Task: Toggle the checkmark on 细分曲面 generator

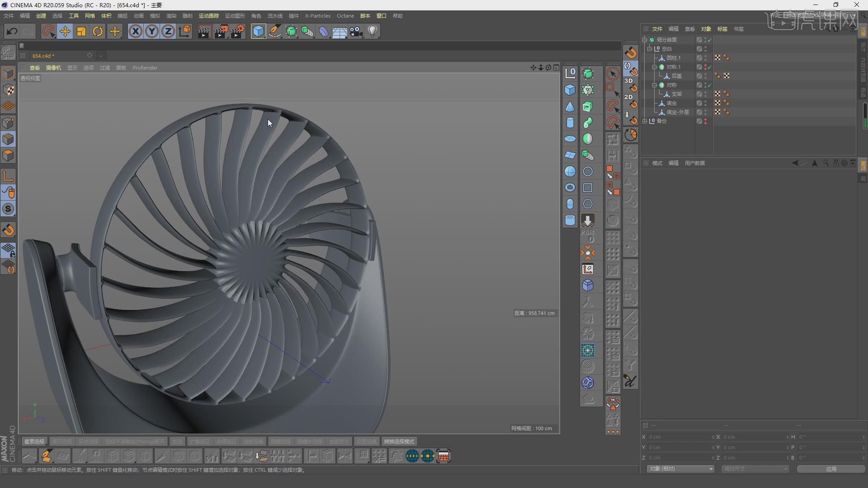Action: (x=709, y=40)
